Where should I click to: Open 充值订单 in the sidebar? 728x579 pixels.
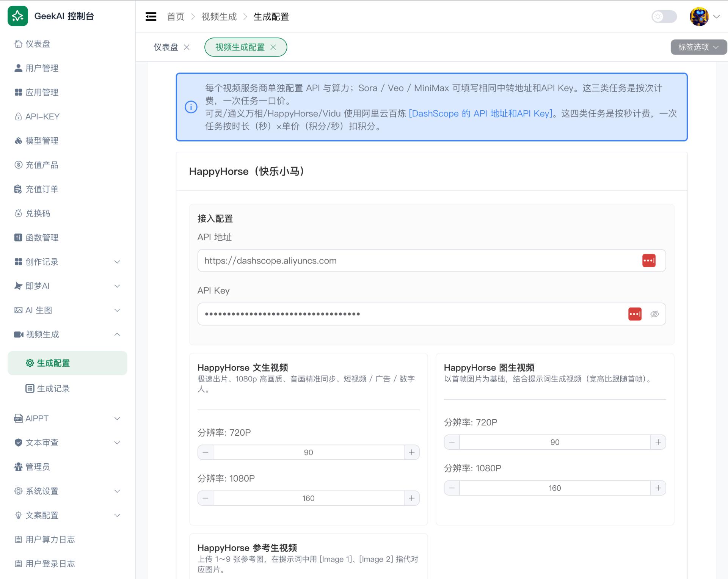tap(67, 189)
